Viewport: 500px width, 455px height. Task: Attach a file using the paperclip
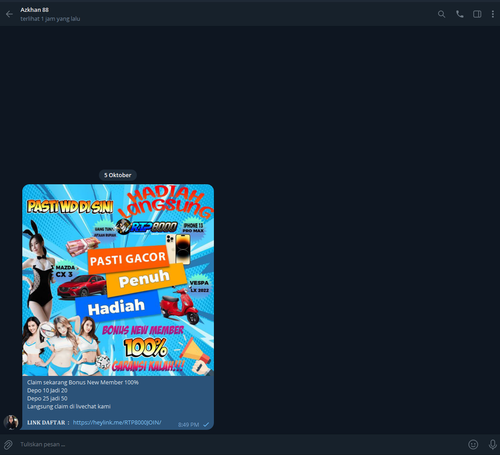(x=8, y=444)
